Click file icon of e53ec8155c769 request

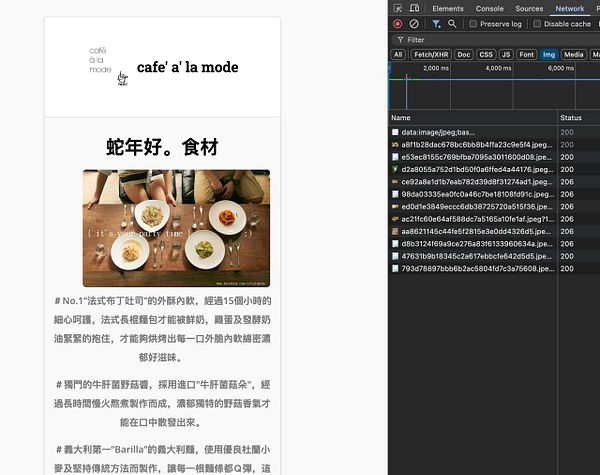pos(395,157)
